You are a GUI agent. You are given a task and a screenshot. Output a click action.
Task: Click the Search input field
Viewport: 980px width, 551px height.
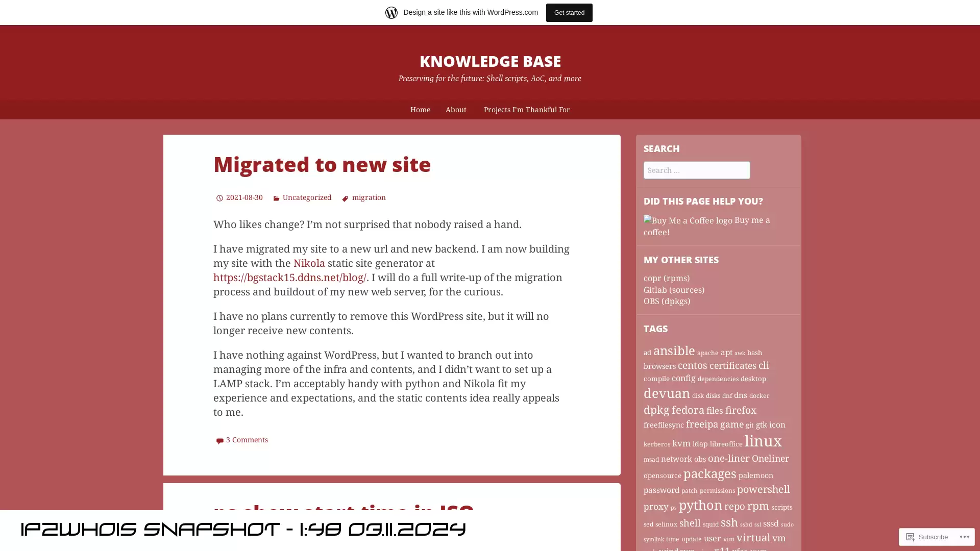(x=697, y=170)
